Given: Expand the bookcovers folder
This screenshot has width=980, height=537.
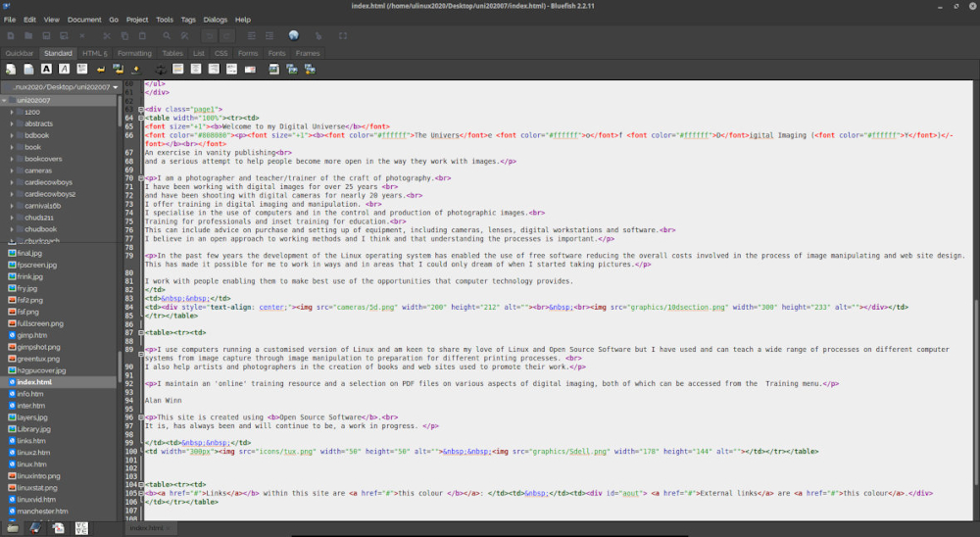Looking at the screenshot, I should [12, 159].
